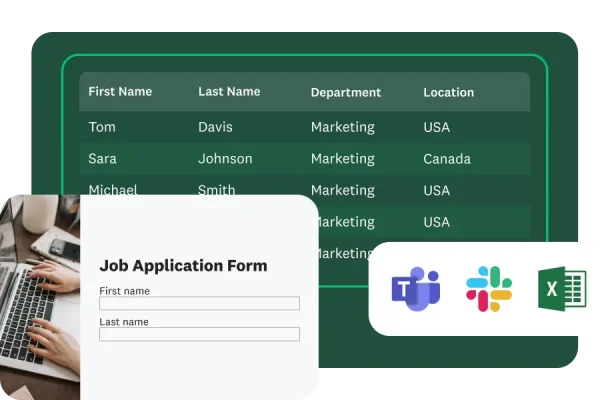Image resolution: width=610 pixels, height=400 pixels.
Task: Click USA in Tom Davis row
Action: click(x=436, y=127)
